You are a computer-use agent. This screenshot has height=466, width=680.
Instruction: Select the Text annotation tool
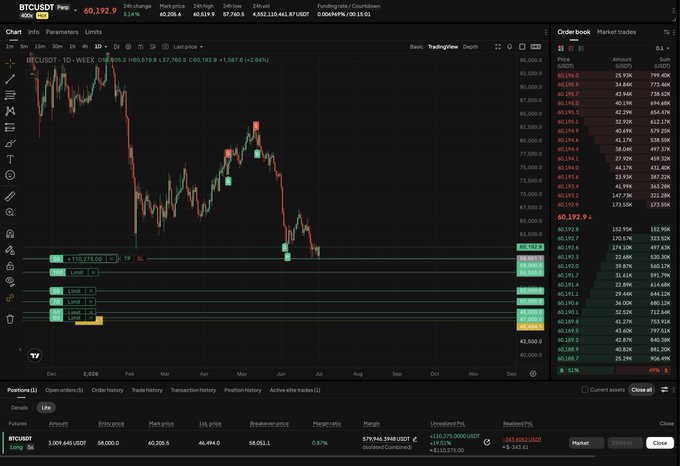point(10,159)
